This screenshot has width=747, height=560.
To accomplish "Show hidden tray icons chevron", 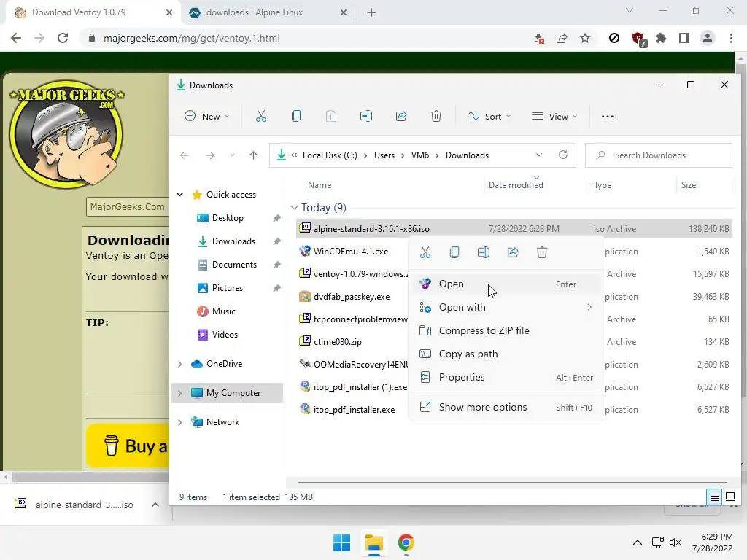I will [638, 542].
